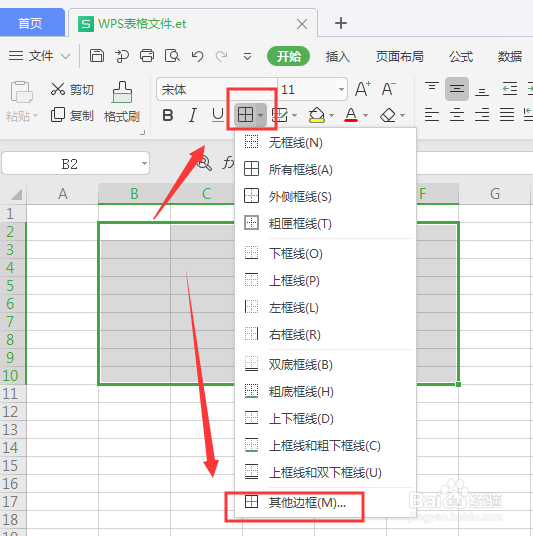Open 其他边框(M)... dialog

tap(325, 502)
